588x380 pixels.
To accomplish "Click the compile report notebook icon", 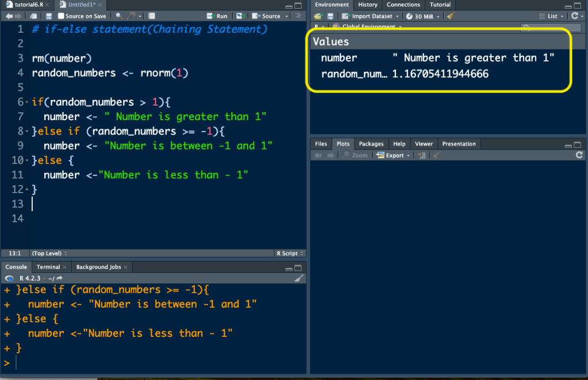I will point(151,16).
